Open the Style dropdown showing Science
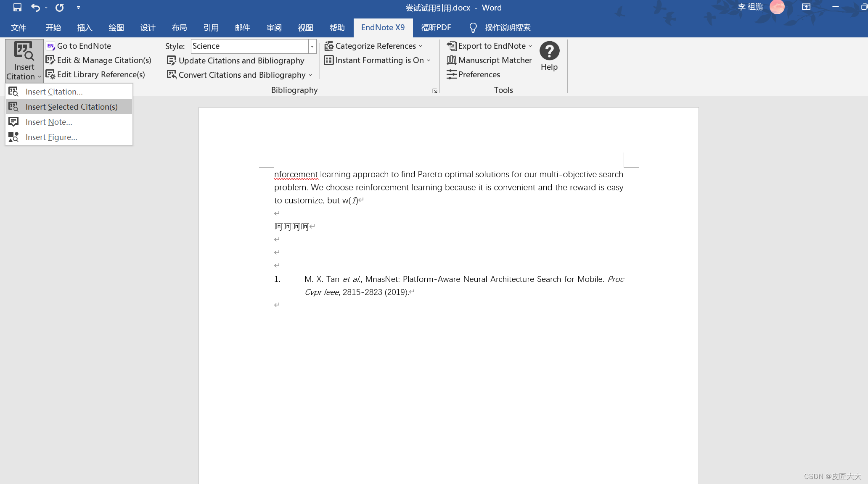Image resolution: width=868 pixels, height=484 pixels. click(x=312, y=46)
